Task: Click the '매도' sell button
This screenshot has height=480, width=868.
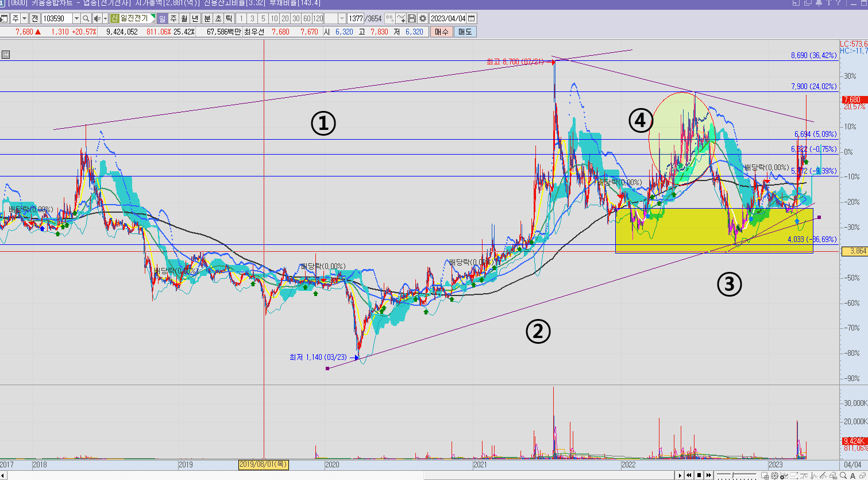Action: (x=465, y=32)
